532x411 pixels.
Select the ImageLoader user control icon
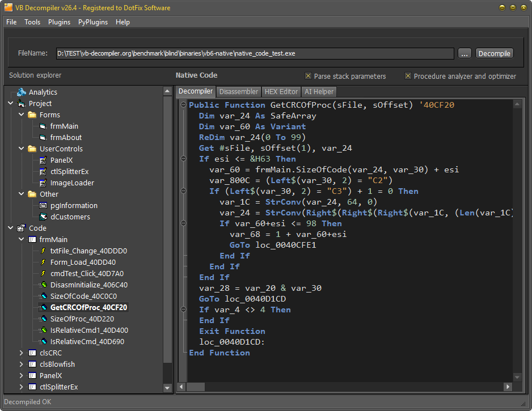coord(43,183)
